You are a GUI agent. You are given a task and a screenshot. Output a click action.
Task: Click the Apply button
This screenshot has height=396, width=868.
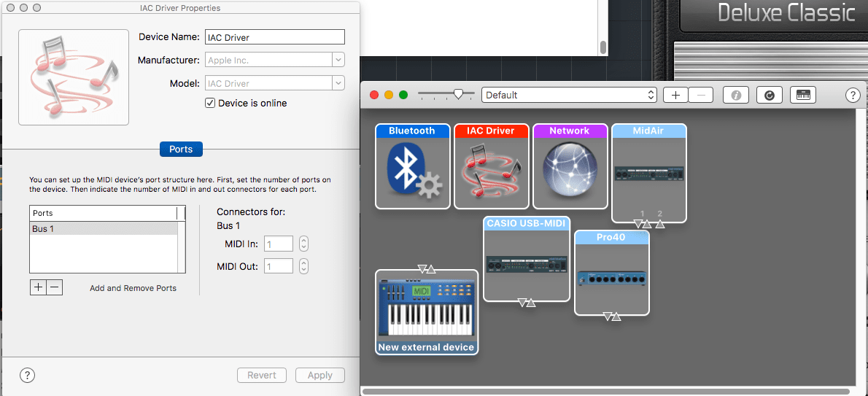point(319,376)
